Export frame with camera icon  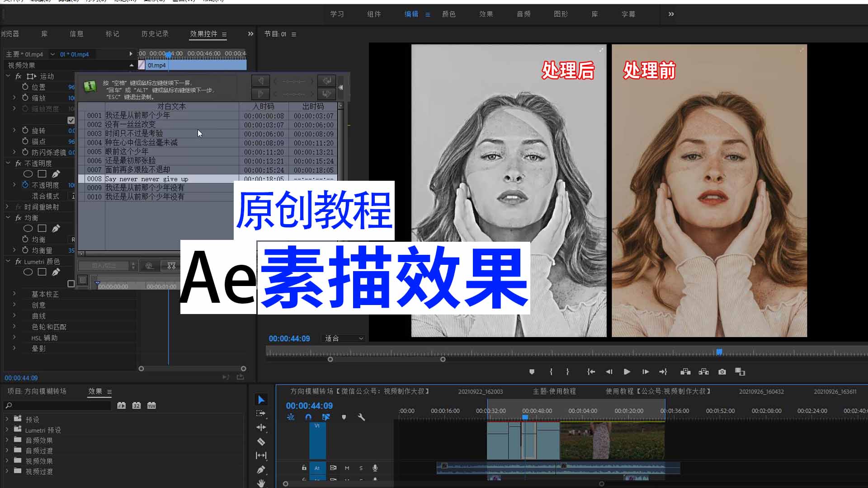pos(722,372)
